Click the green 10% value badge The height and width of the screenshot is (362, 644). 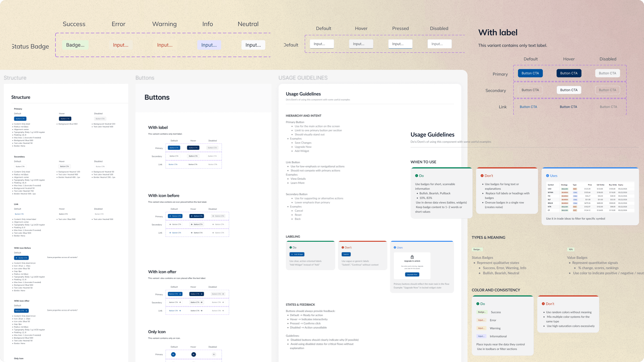(571, 249)
